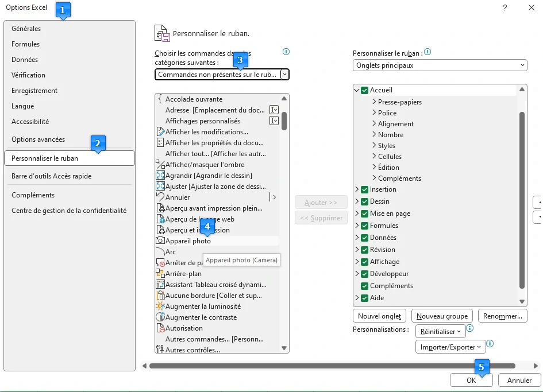Toggle the Insertion tab checkbox
Screen dimensions: 543x392
[x=364, y=189]
